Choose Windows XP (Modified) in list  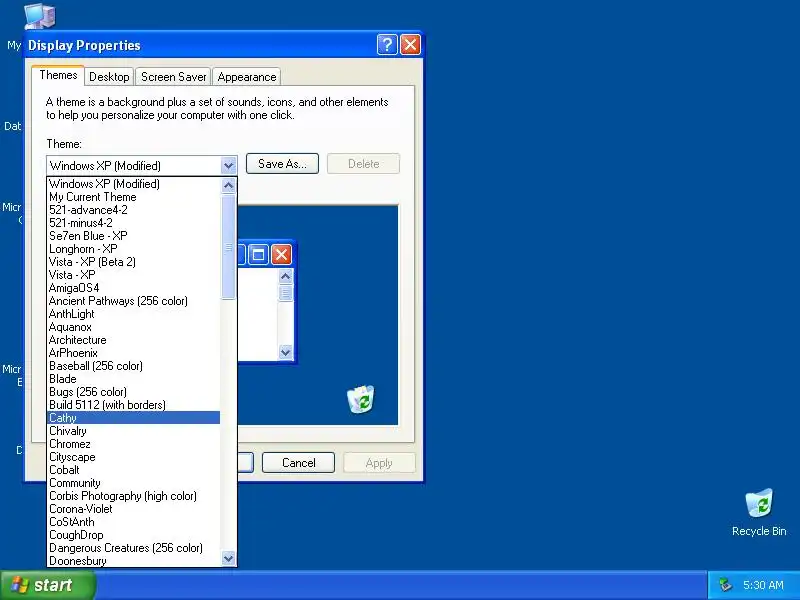click(134, 184)
